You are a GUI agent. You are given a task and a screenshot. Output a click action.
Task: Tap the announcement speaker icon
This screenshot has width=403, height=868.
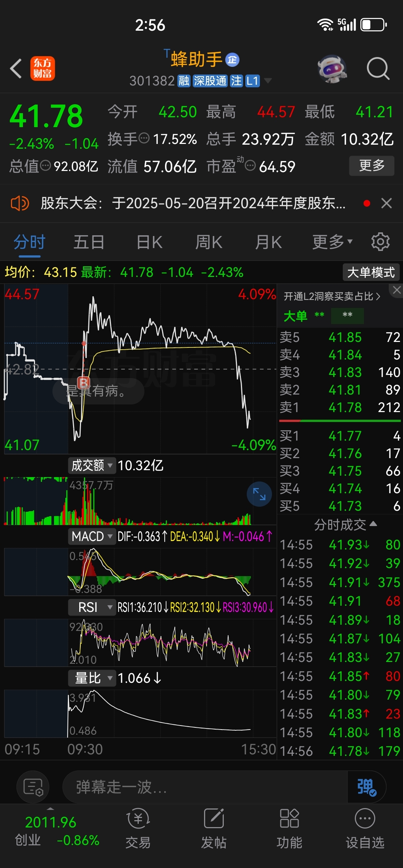click(20, 203)
